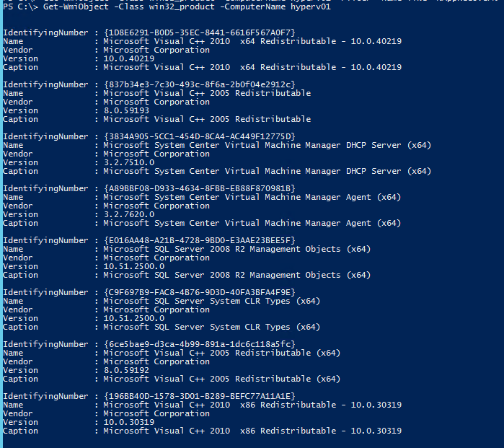This screenshot has height=448, width=504.
Task: Click the {3834A905-5CC1-454D-8CA4-AC449F12775D} identifying number
Action: [x=199, y=136]
